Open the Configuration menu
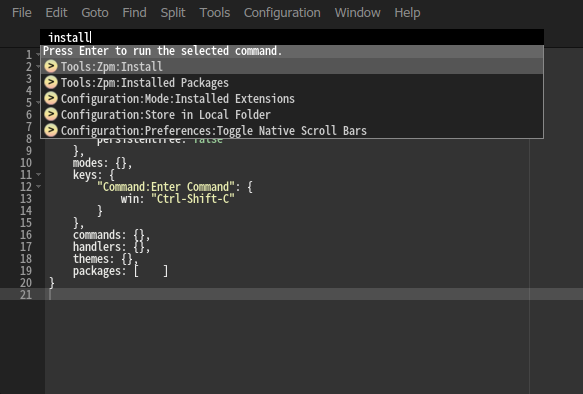Image resolution: width=583 pixels, height=394 pixels. (282, 13)
